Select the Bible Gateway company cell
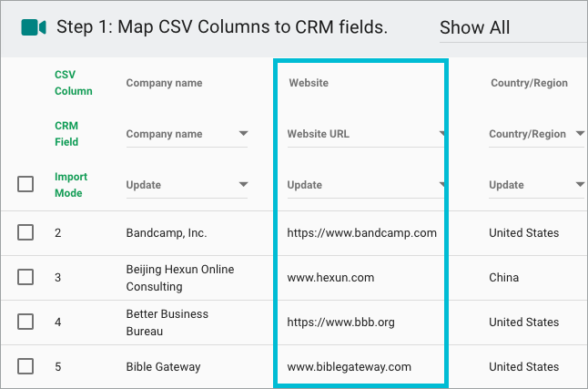Screen dimensions: 588x389 (163, 366)
